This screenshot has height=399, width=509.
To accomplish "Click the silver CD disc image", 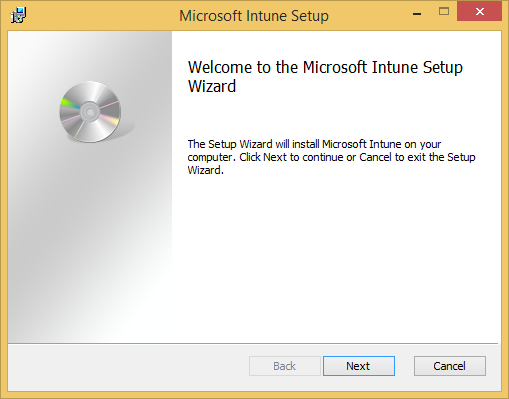I will pyautogui.click(x=90, y=112).
